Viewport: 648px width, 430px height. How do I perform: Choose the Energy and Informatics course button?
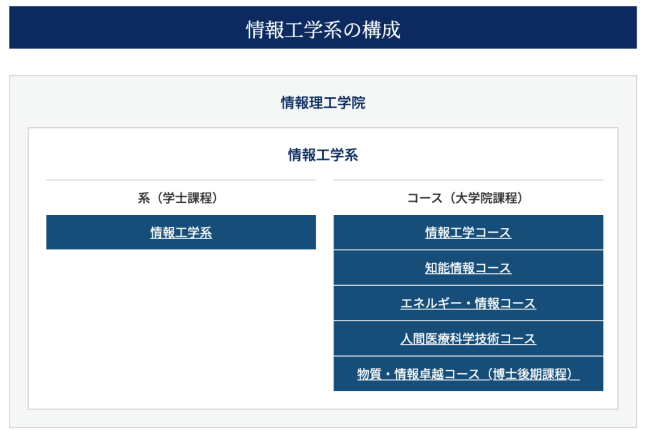click(468, 303)
